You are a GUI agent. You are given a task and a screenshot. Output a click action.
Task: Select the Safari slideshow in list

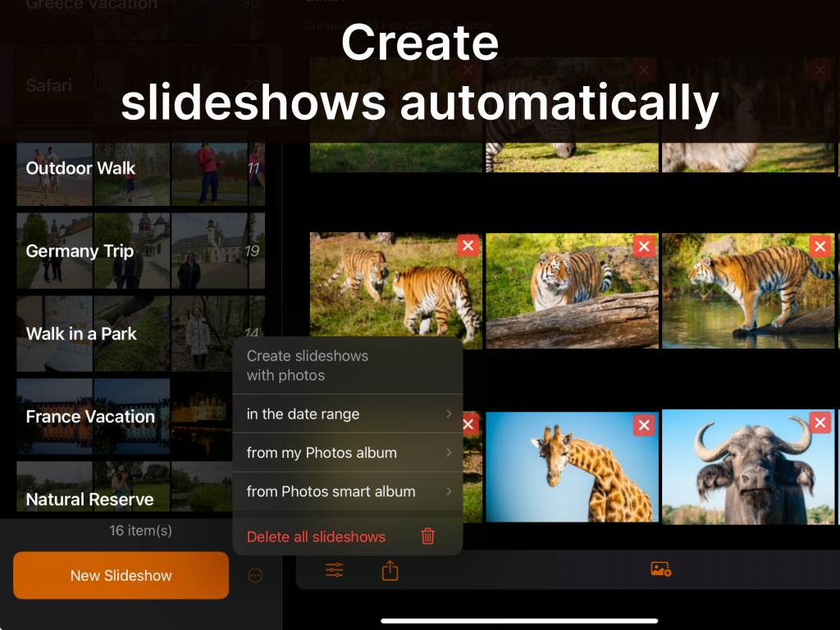[140, 85]
